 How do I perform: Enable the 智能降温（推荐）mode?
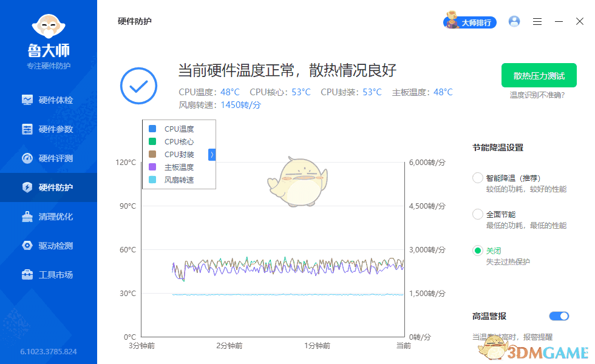tap(477, 178)
